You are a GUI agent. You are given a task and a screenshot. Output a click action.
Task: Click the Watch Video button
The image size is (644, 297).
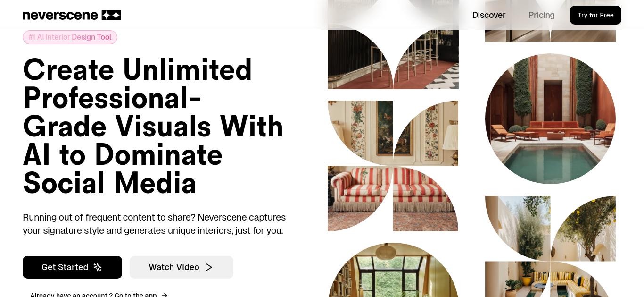click(182, 267)
